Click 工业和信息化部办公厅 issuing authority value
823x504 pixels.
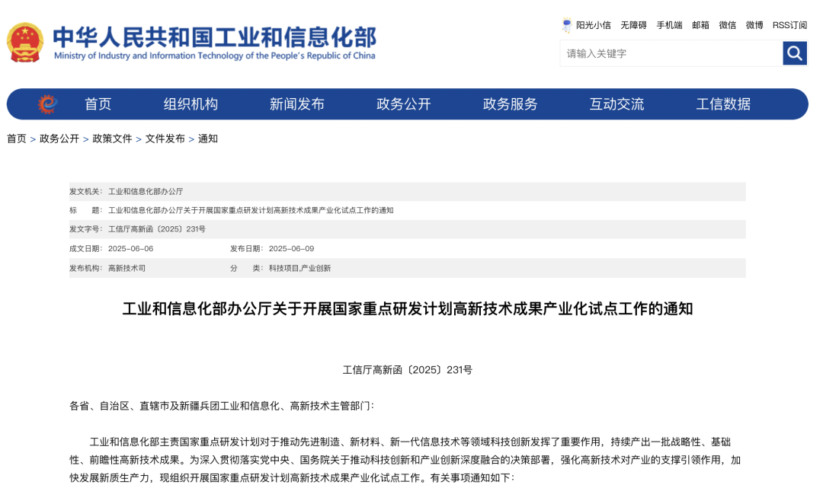(146, 191)
